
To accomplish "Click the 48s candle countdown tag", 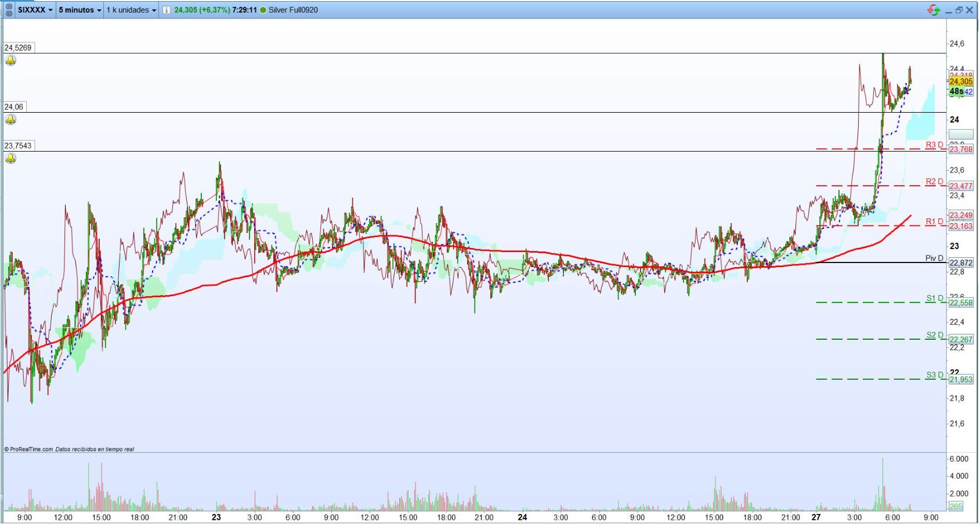I will 956,92.
